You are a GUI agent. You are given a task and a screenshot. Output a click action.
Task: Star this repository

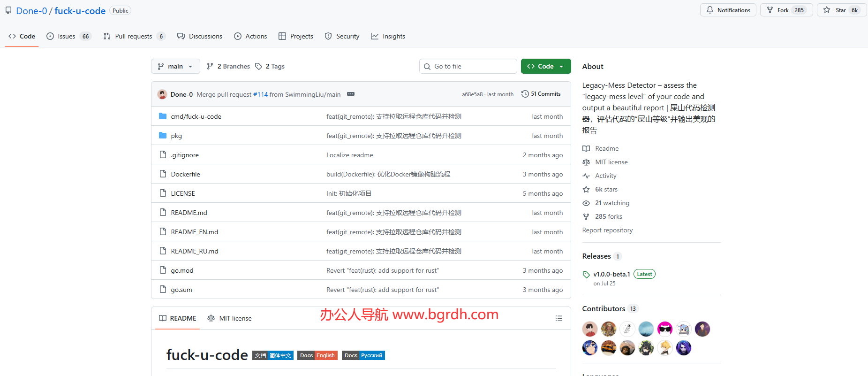pos(835,10)
